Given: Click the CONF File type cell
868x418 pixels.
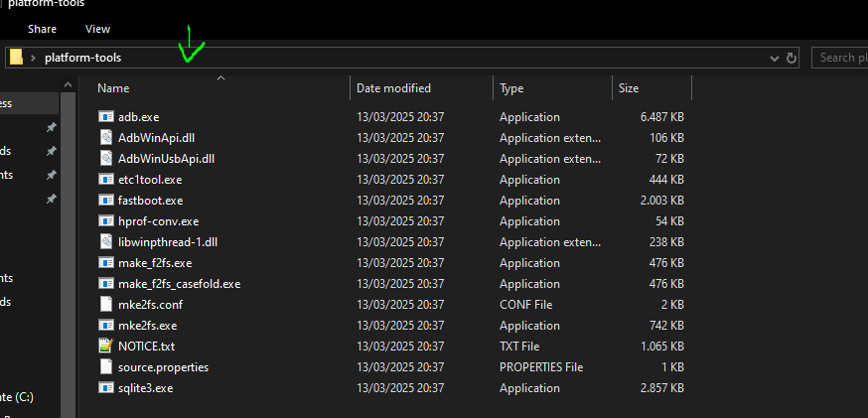Looking at the screenshot, I should click(x=526, y=305).
